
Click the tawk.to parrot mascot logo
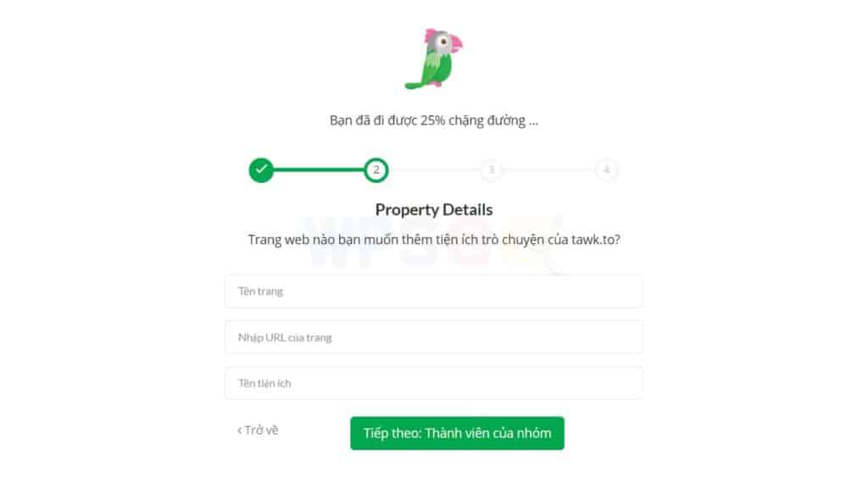433,58
